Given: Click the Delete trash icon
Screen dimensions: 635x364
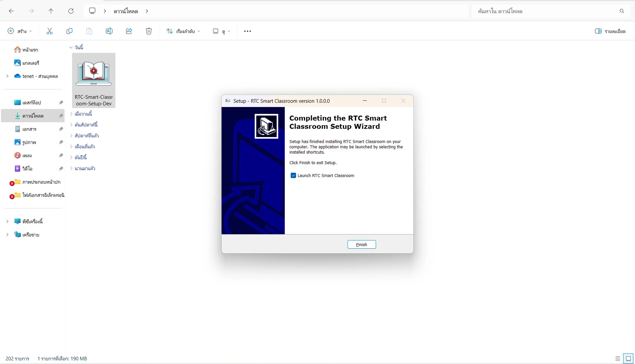Looking at the screenshot, I should point(149,31).
